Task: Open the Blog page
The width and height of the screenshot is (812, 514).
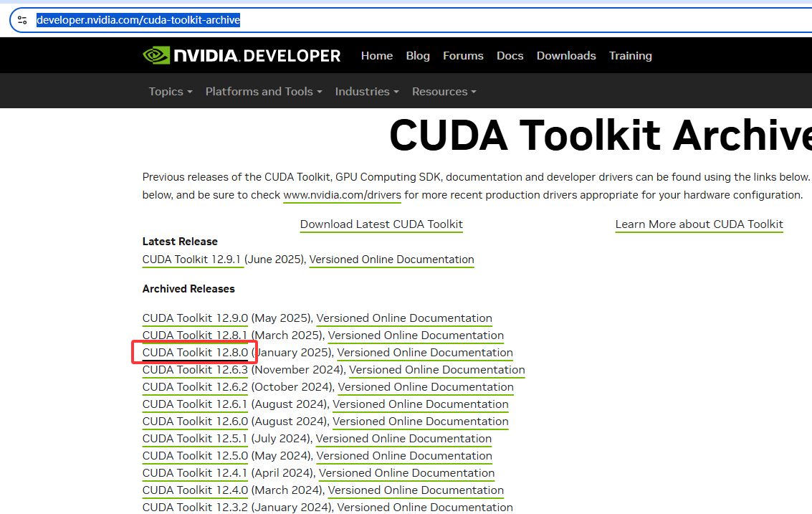Action: (418, 55)
